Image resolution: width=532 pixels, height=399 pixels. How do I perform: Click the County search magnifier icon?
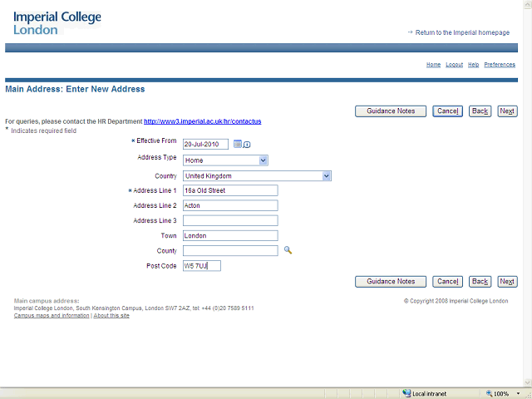point(288,249)
